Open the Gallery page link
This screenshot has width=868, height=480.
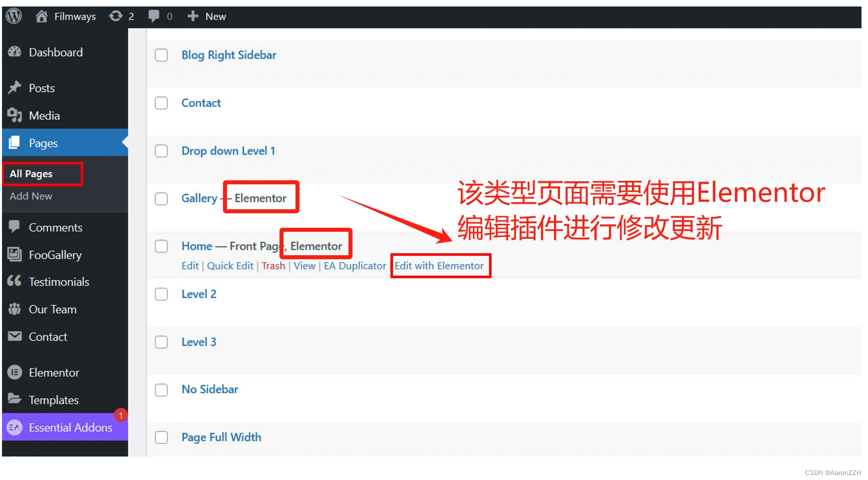[x=199, y=198]
